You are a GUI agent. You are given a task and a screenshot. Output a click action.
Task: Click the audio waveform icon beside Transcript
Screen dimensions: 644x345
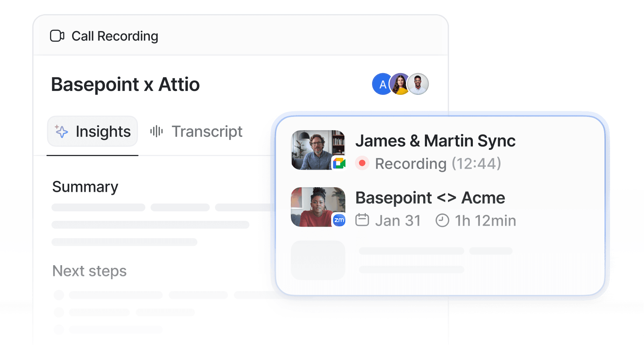click(x=156, y=132)
